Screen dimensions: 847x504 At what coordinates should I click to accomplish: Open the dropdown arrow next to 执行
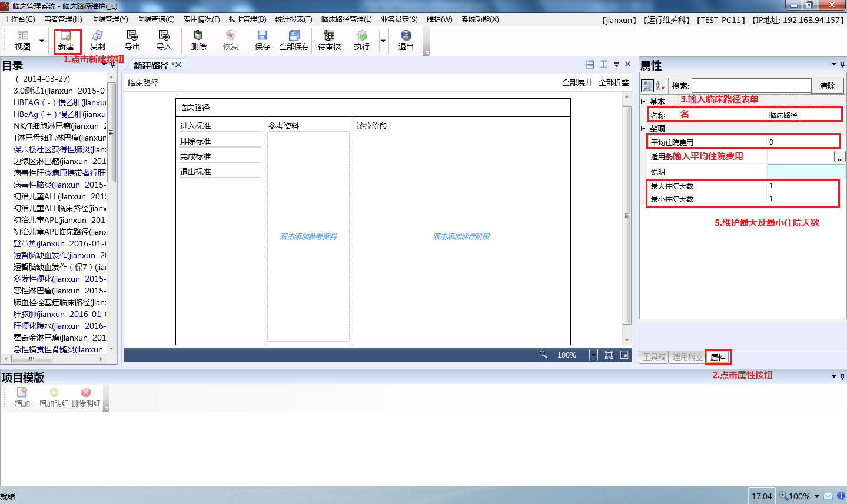(x=383, y=41)
